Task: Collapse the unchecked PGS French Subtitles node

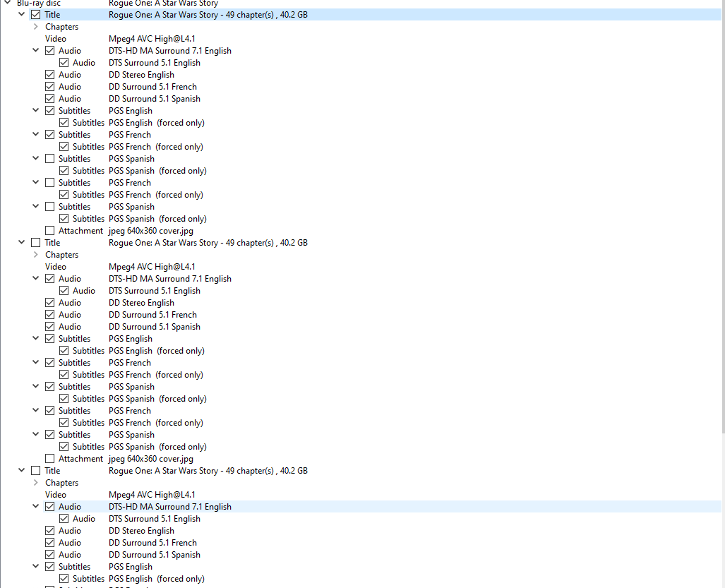Action: click(35, 182)
